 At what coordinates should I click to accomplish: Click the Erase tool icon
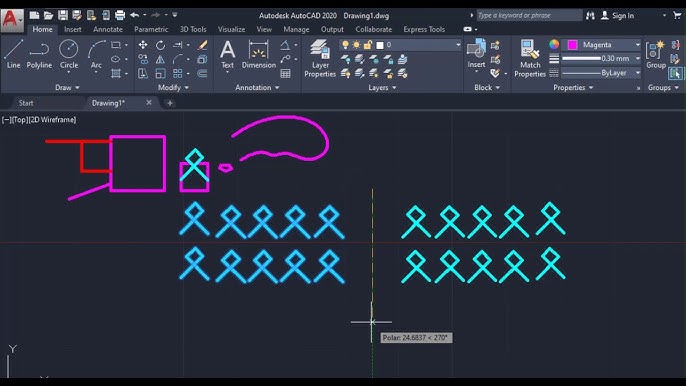pyautogui.click(x=202, y=45)
